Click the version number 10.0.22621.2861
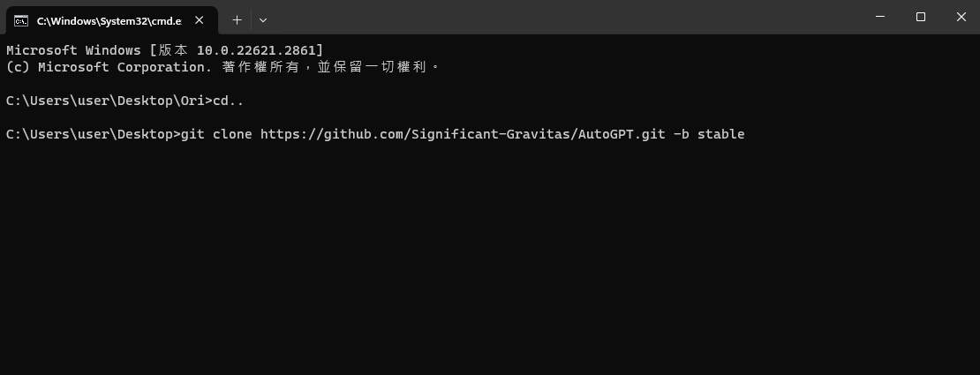 point(257,50)
